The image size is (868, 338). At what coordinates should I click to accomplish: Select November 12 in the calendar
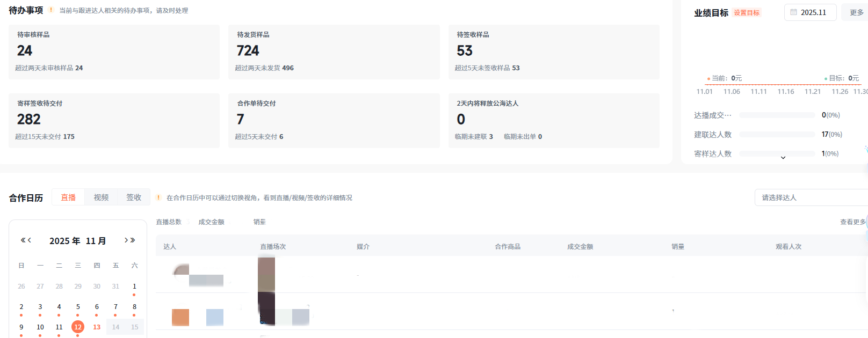[x=78, y=327]
